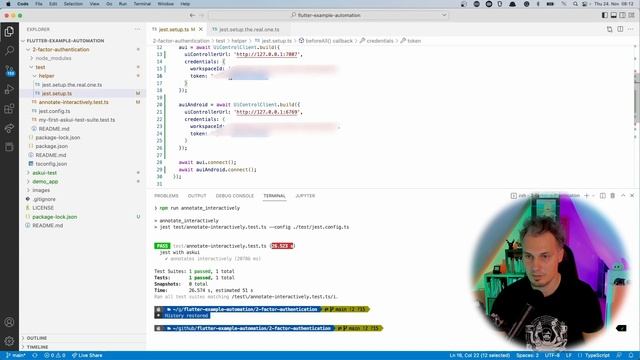Switch to jest.setup.the.real.one.ts tab
Viewport: 640px width, 360px height.
coord(249,29)
